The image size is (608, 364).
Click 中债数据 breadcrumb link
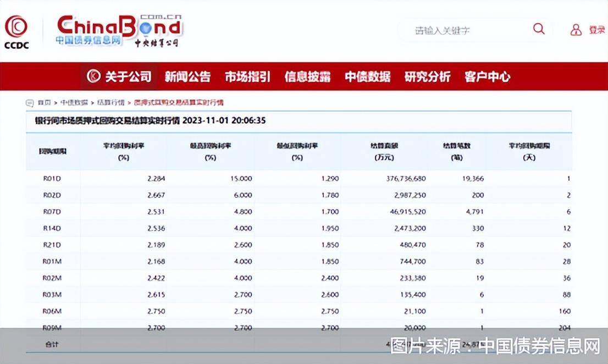point(74,102)
